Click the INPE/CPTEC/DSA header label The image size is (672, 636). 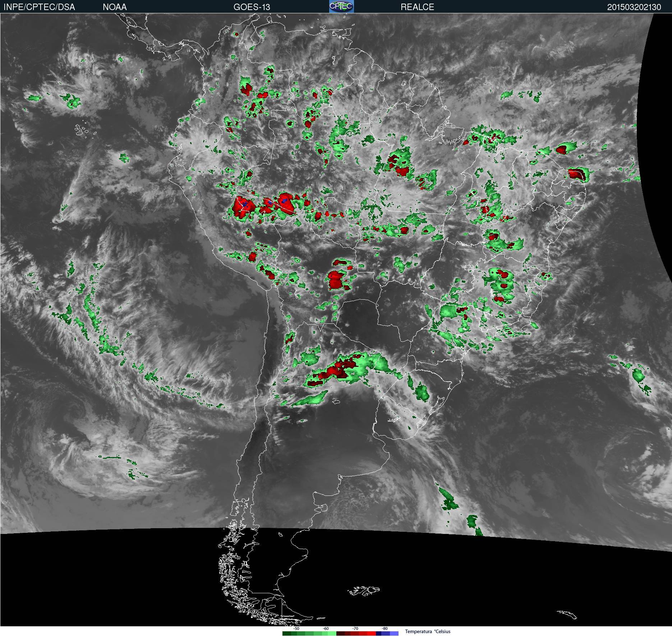(x=39, y=7)
